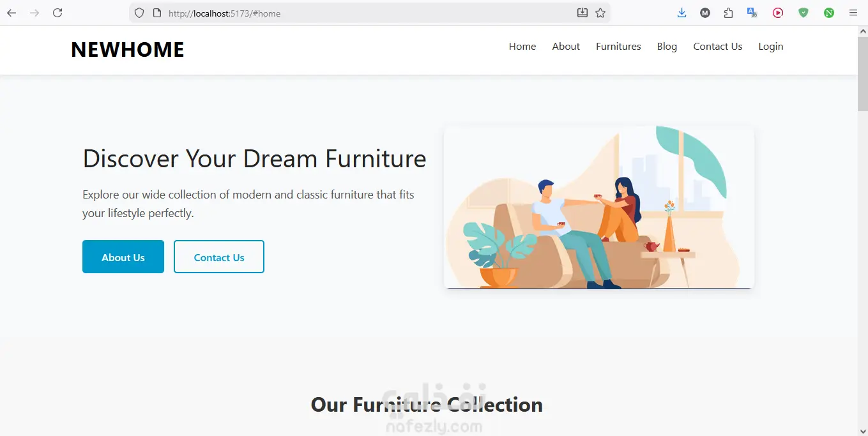
Task: Open the green shield extension icon
Action: 803,13
